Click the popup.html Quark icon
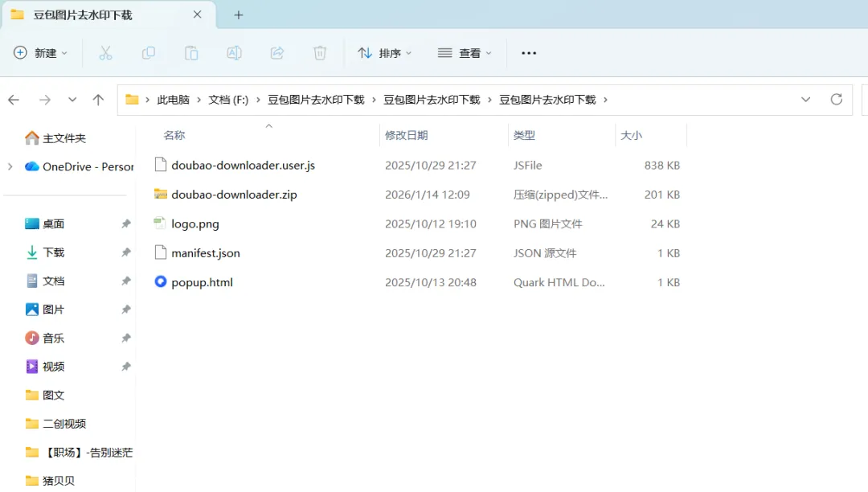 (161, 281)
